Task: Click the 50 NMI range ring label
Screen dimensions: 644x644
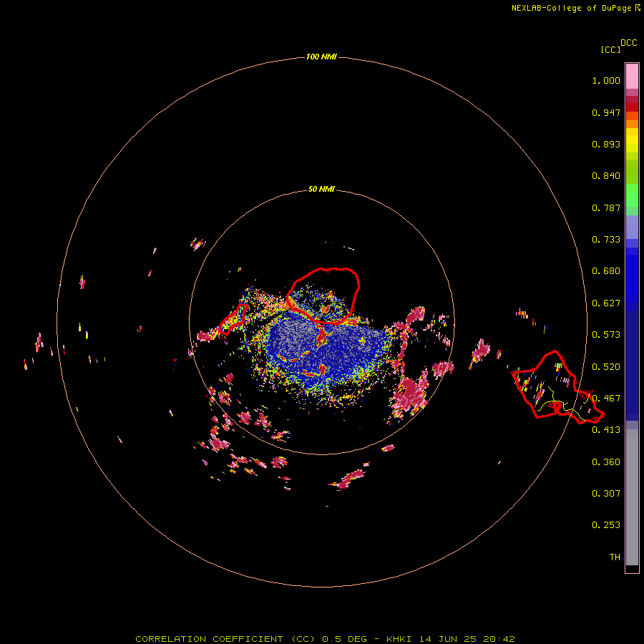Action: click(321, 189)
